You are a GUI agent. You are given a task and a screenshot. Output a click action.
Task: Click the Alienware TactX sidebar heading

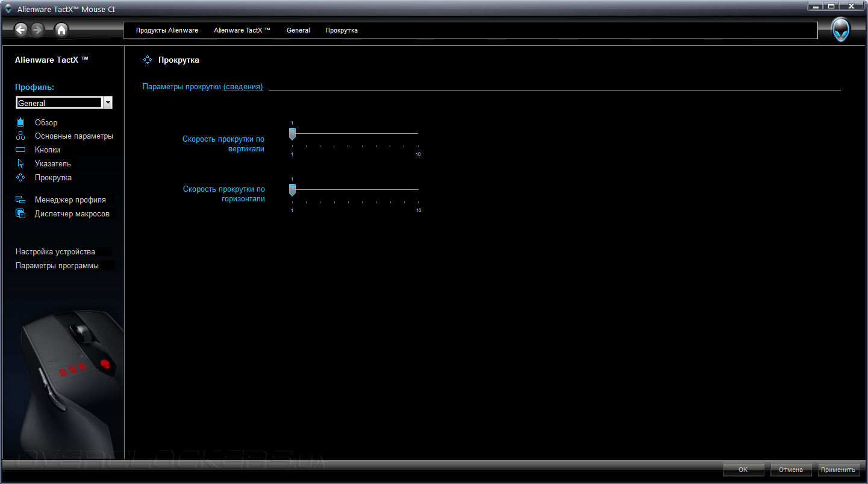[x=52, y=60]
